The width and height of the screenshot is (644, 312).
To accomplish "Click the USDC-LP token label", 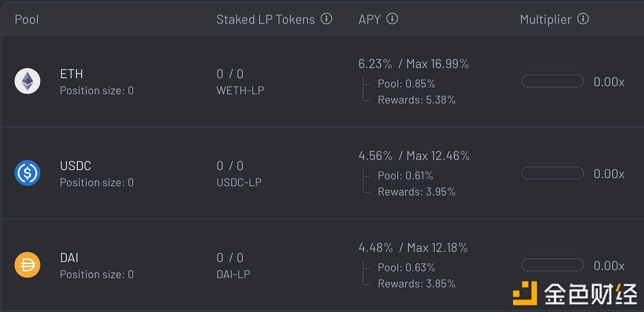I will click(x=239, y=183).
